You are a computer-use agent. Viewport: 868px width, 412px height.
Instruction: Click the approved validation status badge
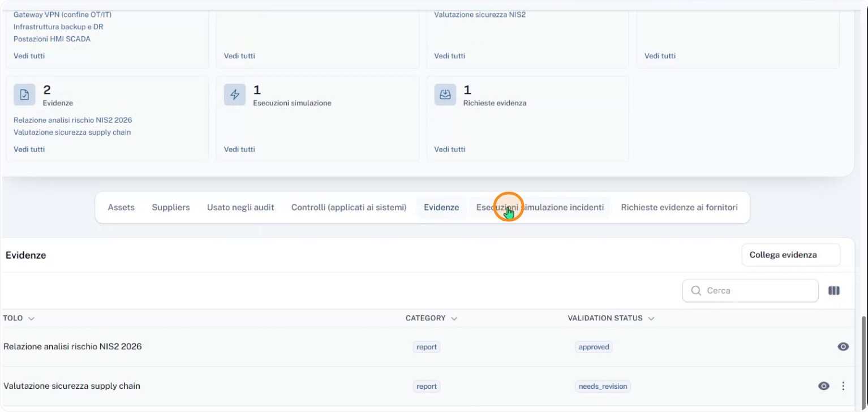(x=594, y=347)
